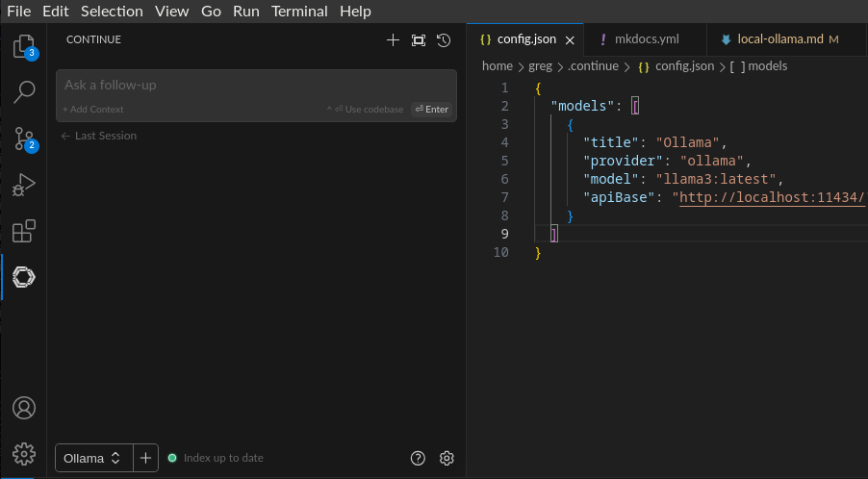The width and height of the screenshot is (868, 479).
Task: Expand the Ollama model selector dropdown
Action: pos(92,458)
